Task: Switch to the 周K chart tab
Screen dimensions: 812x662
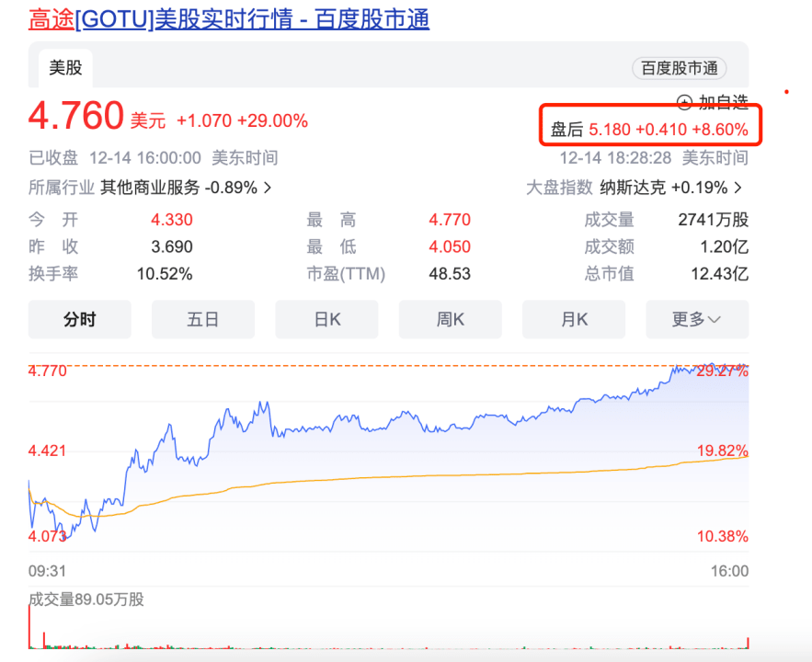Action: coord(450,319)
